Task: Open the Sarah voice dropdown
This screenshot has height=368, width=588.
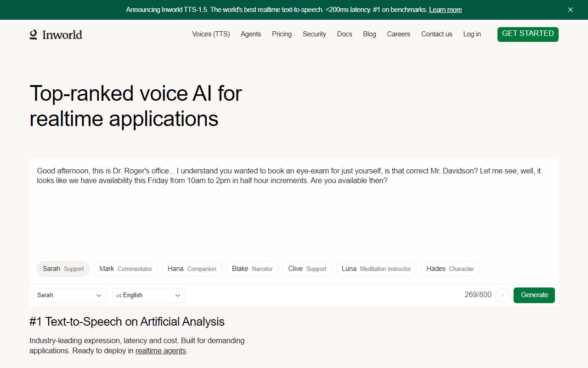Action: pyautogui.click(x=69, y=295)
